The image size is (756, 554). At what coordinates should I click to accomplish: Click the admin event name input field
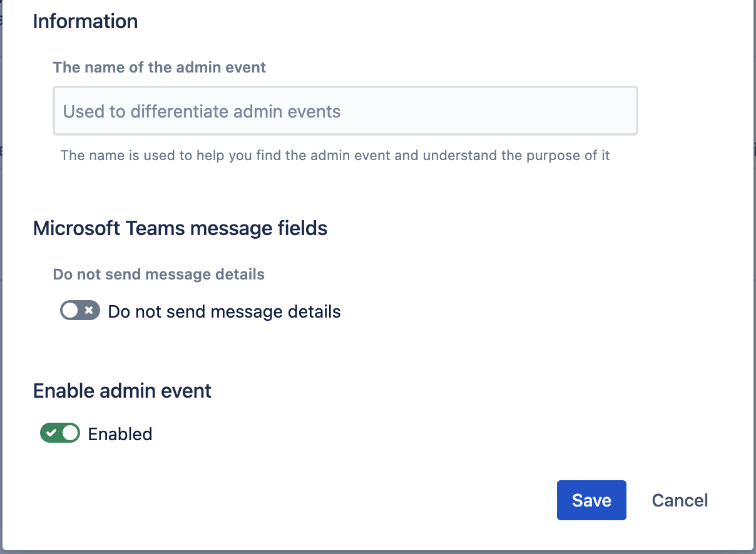point(345,111)
